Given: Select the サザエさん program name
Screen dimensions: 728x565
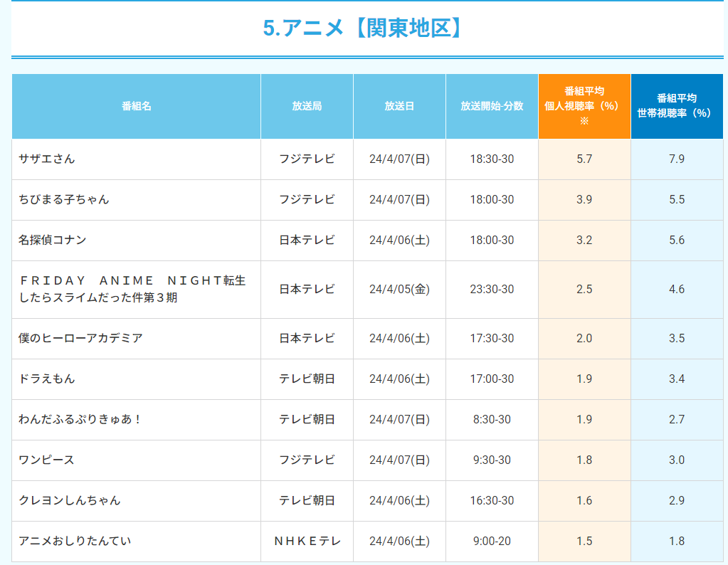Looking at the screenshot, I should click(47, 159).
